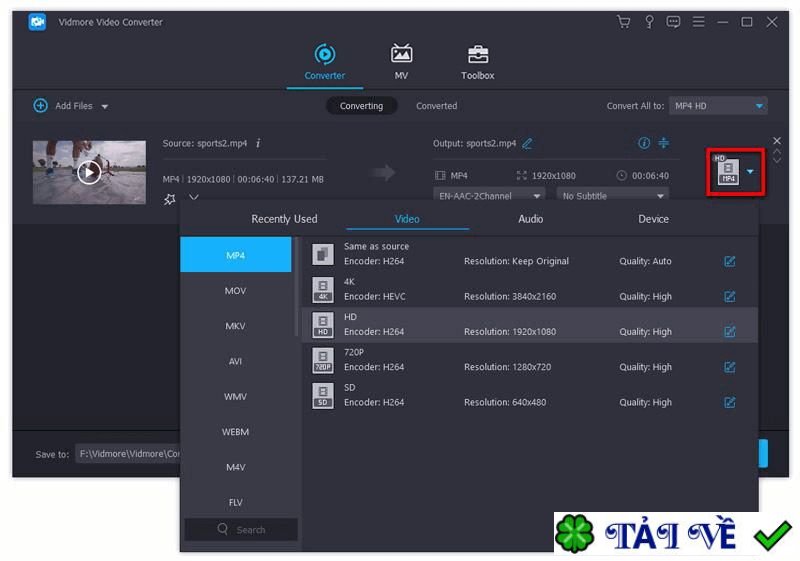Open output media info icon
Image resolution: width=800 pixels, height=561 pixels.
coord(644,143)
